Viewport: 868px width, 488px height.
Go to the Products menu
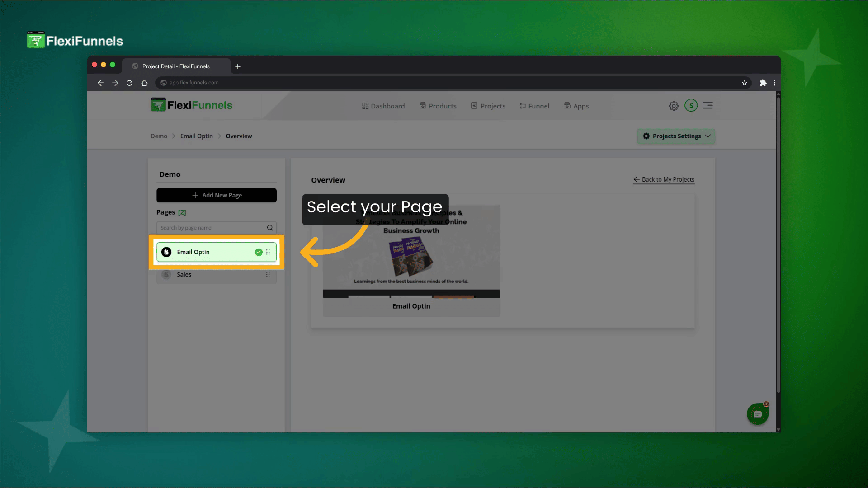[x=438, y=106]
